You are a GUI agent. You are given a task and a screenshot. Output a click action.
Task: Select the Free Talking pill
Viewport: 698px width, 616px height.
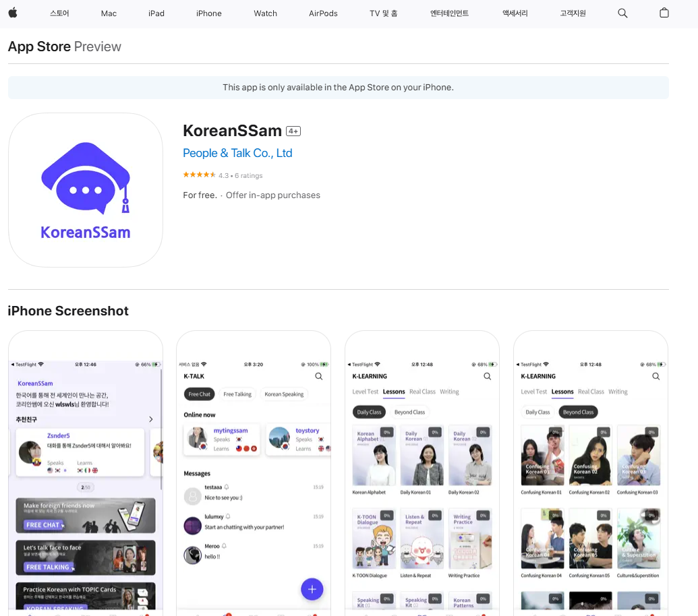[x=237, y=394]
